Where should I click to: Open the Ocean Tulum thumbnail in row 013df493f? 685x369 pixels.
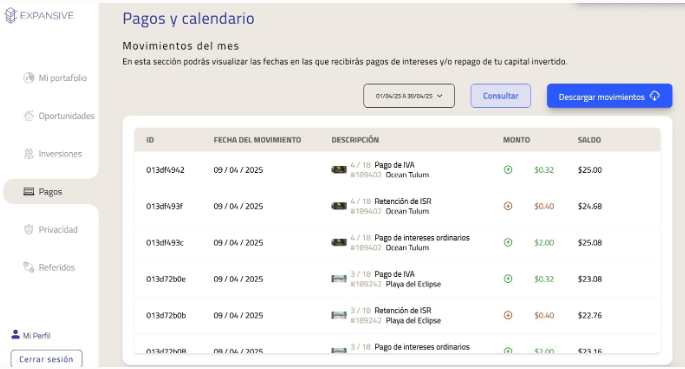[x=339, y=206]
